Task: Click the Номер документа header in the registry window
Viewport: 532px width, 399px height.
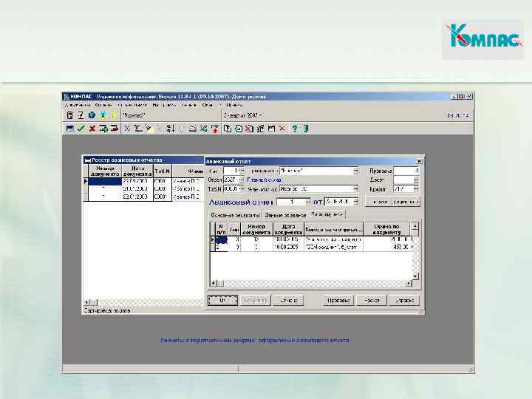Action: (x=104, y=171)
